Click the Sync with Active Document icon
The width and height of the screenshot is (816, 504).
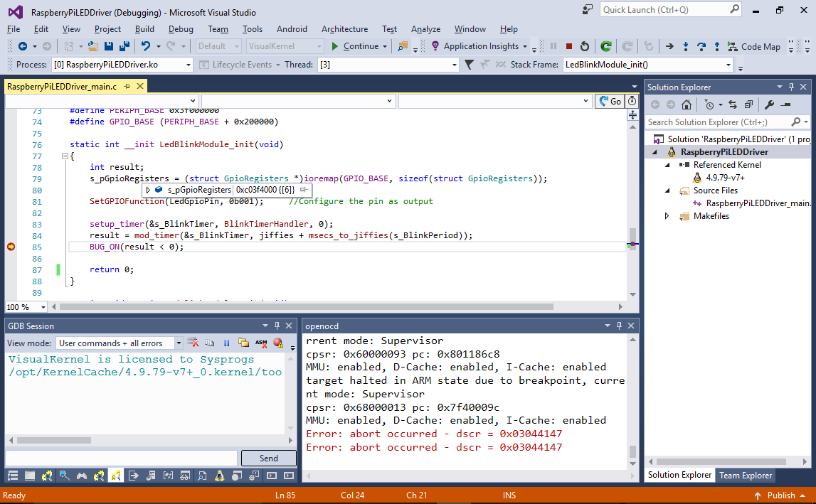733,104
